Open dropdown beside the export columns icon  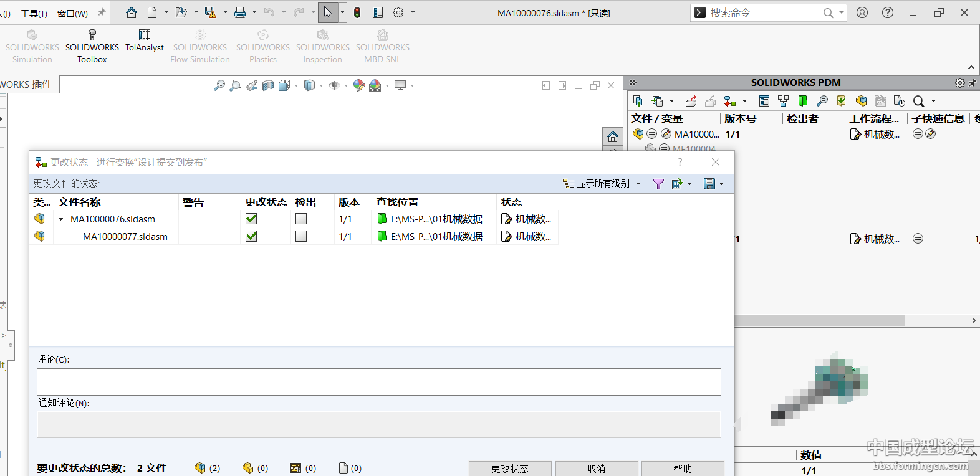pyautogui.click(x=689, y=184)
